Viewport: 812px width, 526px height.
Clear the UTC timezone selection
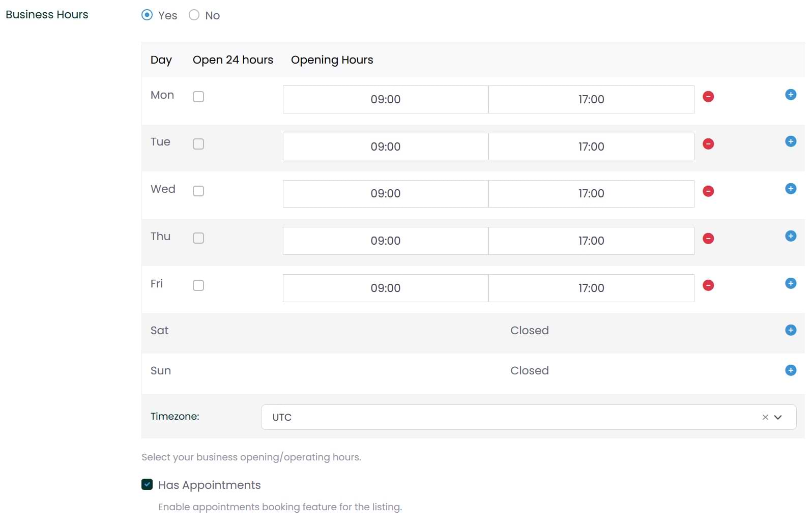765,417
